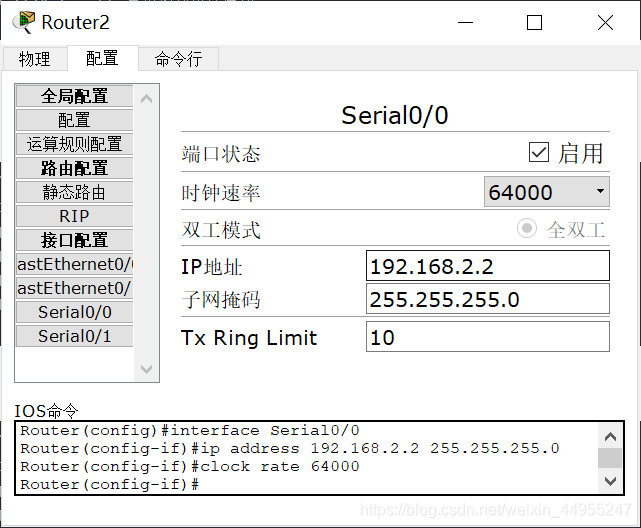The width and height of the screenshot is (641, 528).
Task: Expand the 全局配置 section header
Action: click(x=74, y=96)
